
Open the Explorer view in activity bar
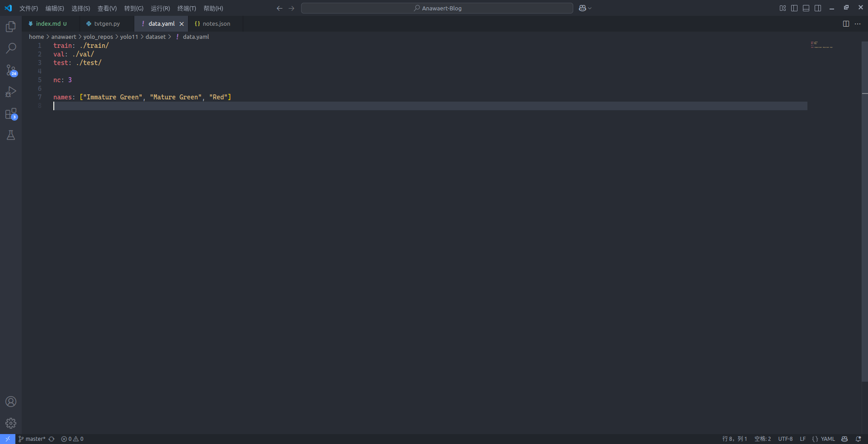(x=11, y=27)
